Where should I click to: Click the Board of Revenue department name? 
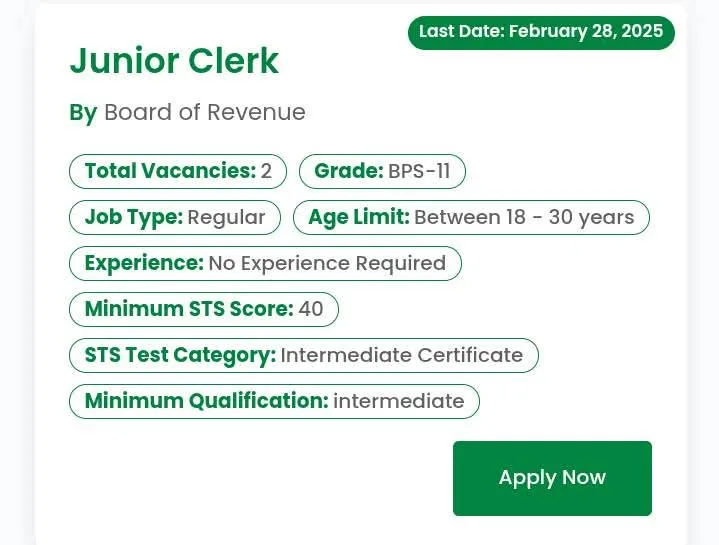tap(205, 112)
